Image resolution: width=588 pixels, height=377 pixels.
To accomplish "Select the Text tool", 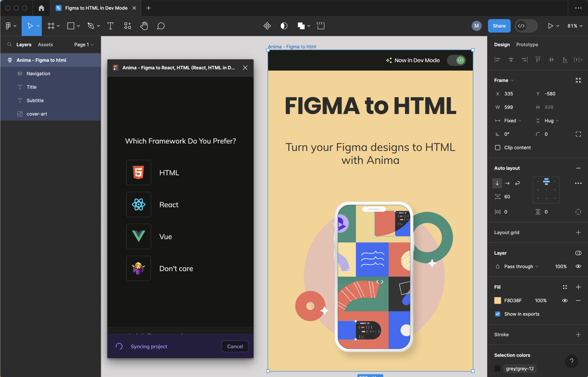I will [x=110, y=26].
